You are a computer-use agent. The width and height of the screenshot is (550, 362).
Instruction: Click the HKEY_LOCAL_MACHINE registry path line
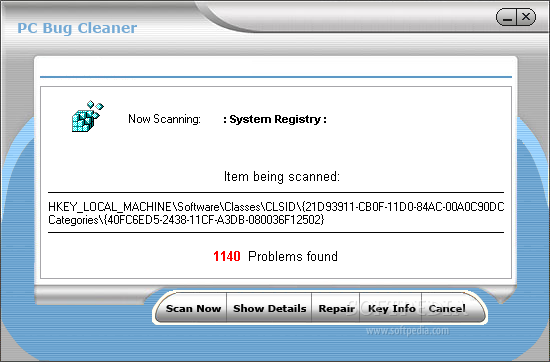tap(276, 207)
